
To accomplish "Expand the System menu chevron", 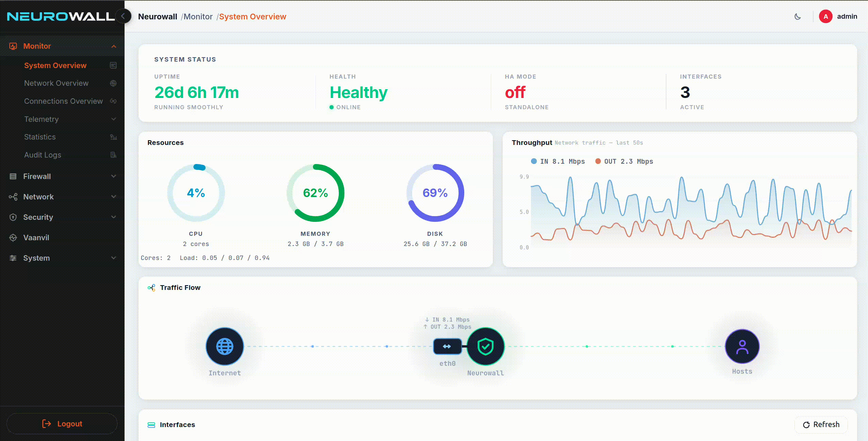I will (x=114, y=258).
